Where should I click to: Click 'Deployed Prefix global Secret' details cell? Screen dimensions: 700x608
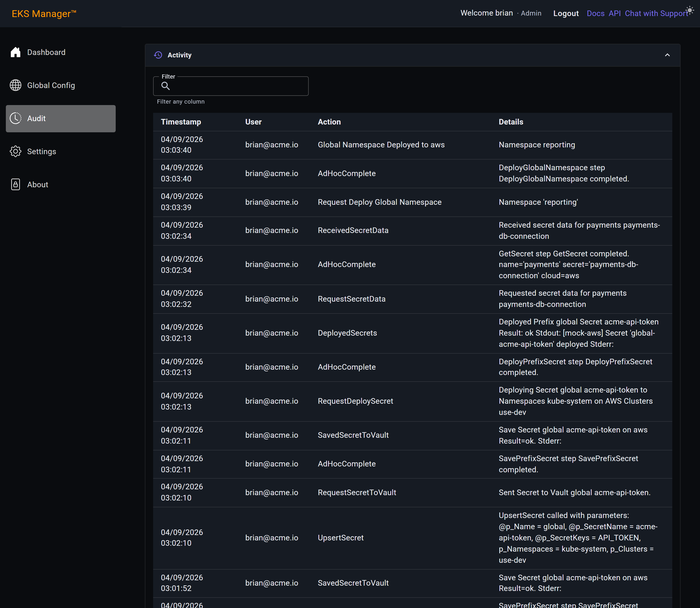coord(578,333)
